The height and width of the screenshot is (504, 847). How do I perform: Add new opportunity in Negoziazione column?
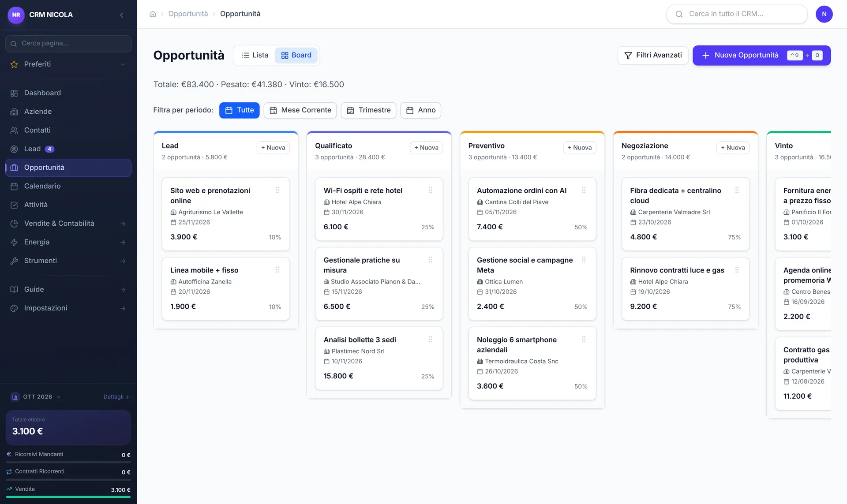point(733,148)
